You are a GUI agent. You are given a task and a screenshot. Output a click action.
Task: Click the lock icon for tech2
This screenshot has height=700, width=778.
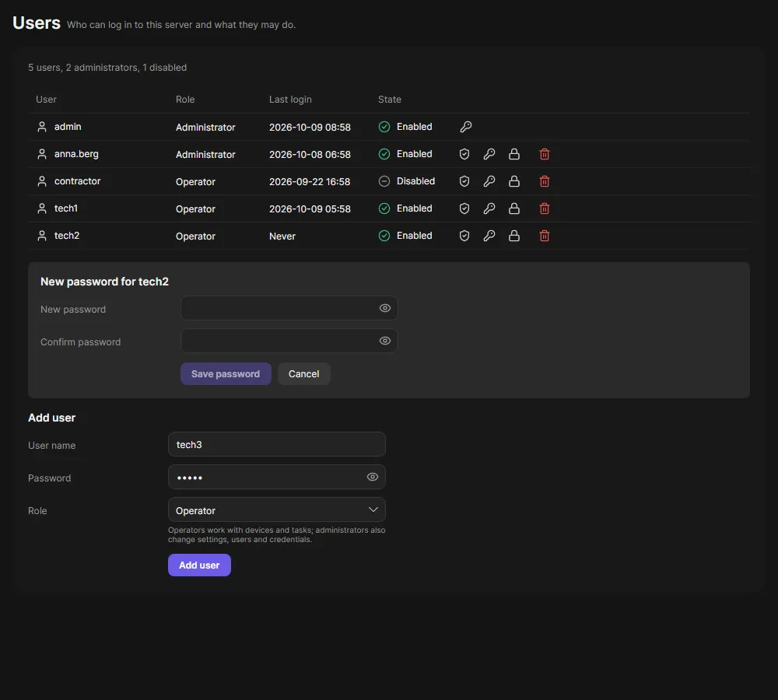514,236
